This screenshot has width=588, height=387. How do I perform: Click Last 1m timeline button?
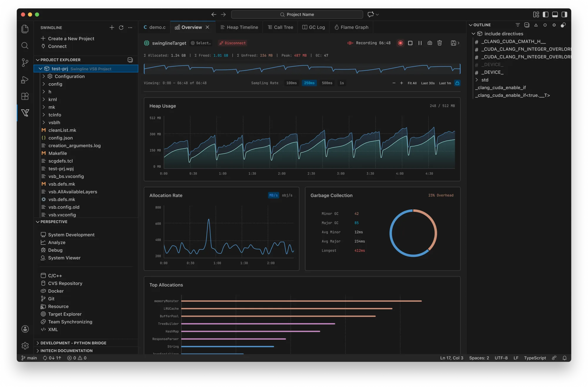click(445, 83)
